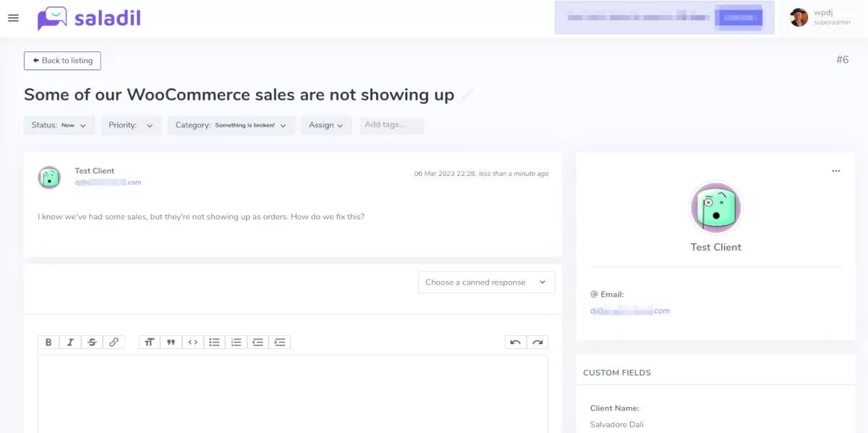868x433 pixels.
Task: Open the Priority dropdown
Action: [x=131, y=125]
